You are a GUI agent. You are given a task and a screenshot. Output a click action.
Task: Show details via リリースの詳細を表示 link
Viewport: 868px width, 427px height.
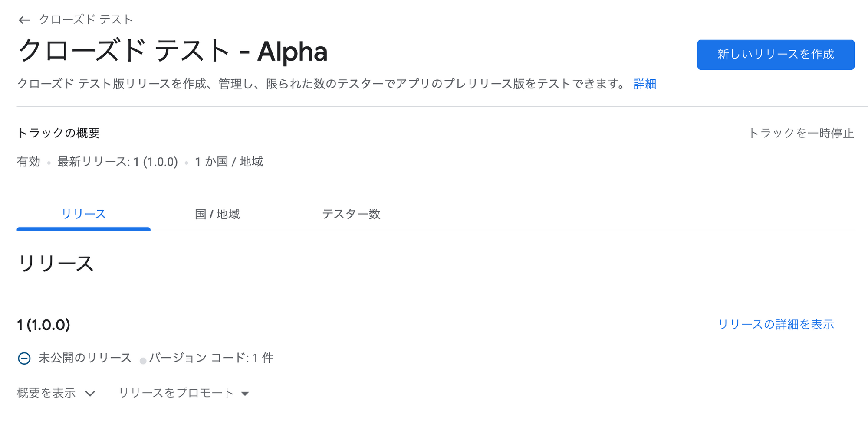pos(776,323)
